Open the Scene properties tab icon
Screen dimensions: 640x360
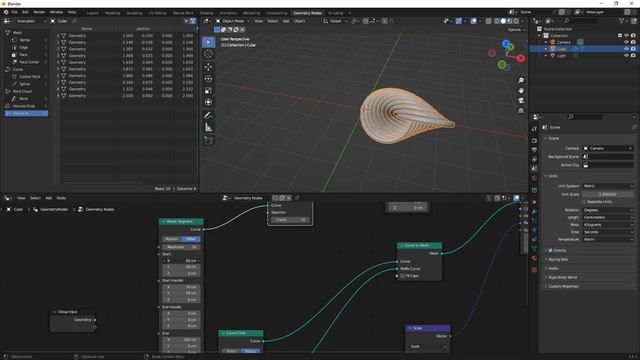(x=534, y=169)
